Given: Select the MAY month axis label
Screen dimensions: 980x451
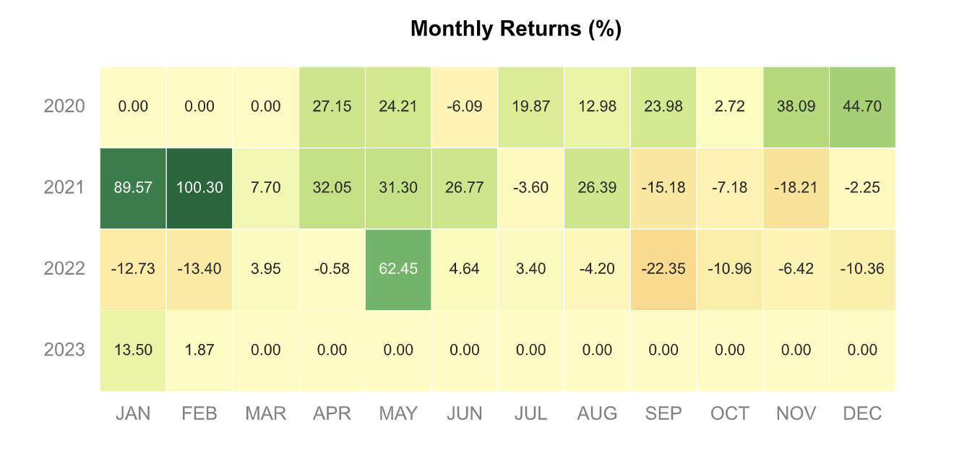Looking at the screenshot, I should click(x=398, y=413).
